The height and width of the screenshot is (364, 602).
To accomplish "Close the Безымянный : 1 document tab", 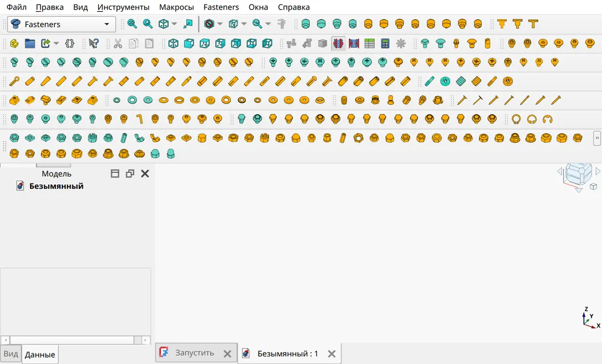I will point(332,354).
